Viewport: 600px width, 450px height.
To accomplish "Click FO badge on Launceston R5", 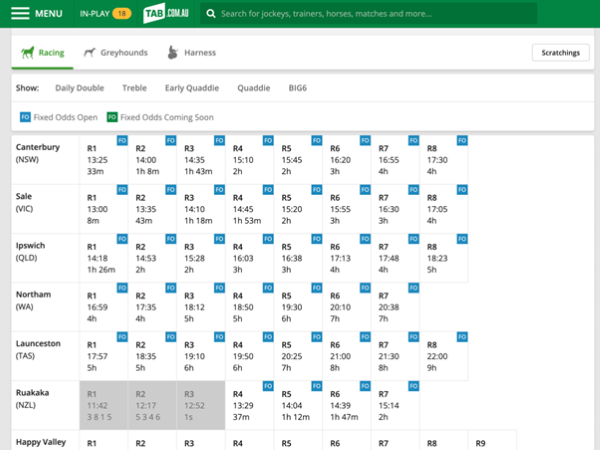I will 316,337.
